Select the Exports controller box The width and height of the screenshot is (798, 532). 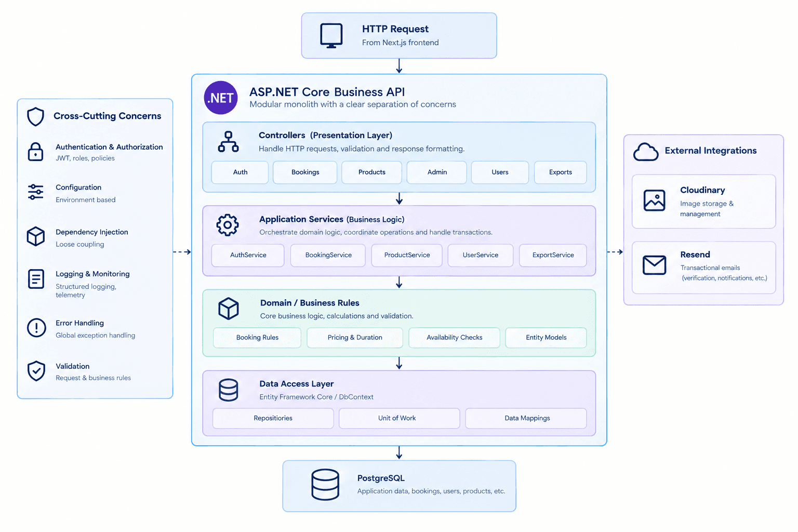(x=561, y=172)
